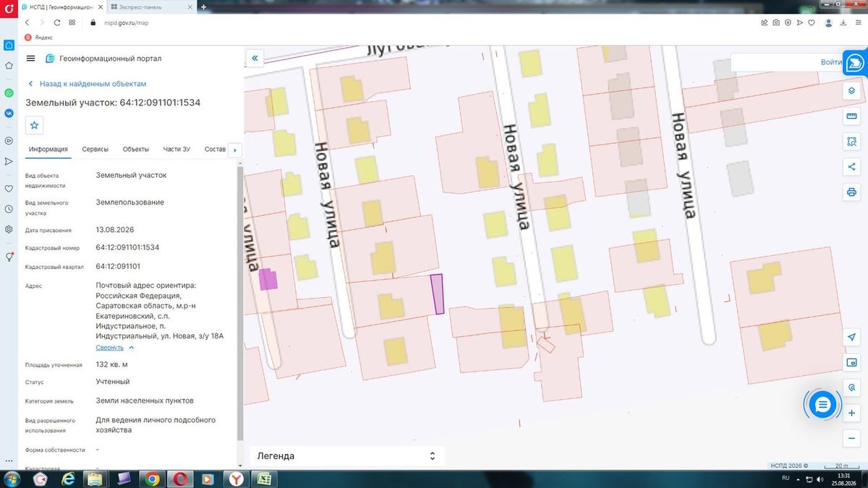868x488 pixels.
Task: Open history clock in the Opera sidebar
Action: [x=9, y=209]
